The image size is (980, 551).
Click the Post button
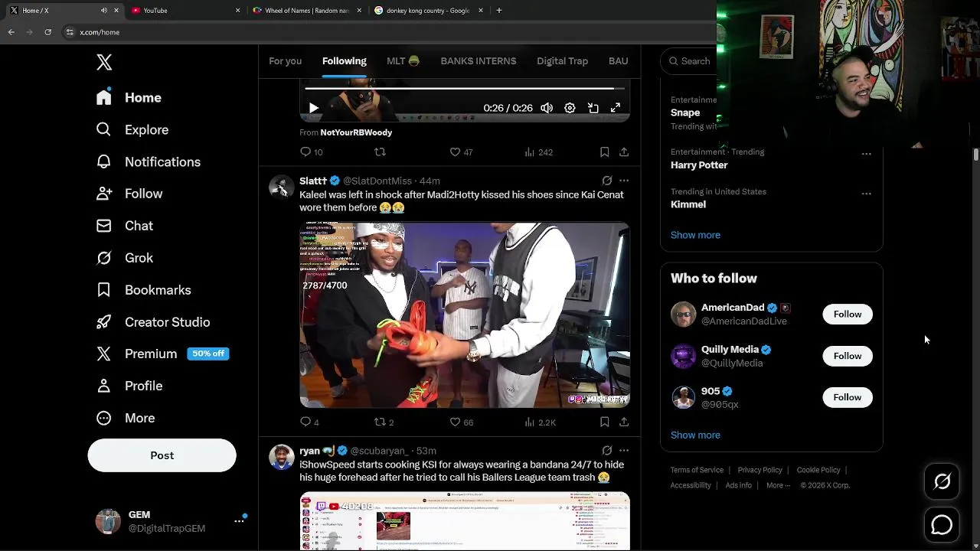(162, 455)
